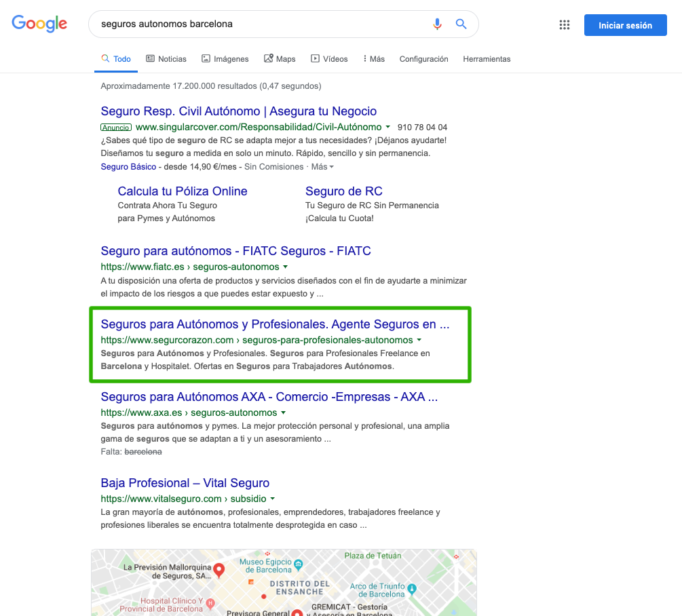Open the Seguro de RC sitelink
Screen dimensions: 682x616
pyautogui.click(x=343, y=191)
